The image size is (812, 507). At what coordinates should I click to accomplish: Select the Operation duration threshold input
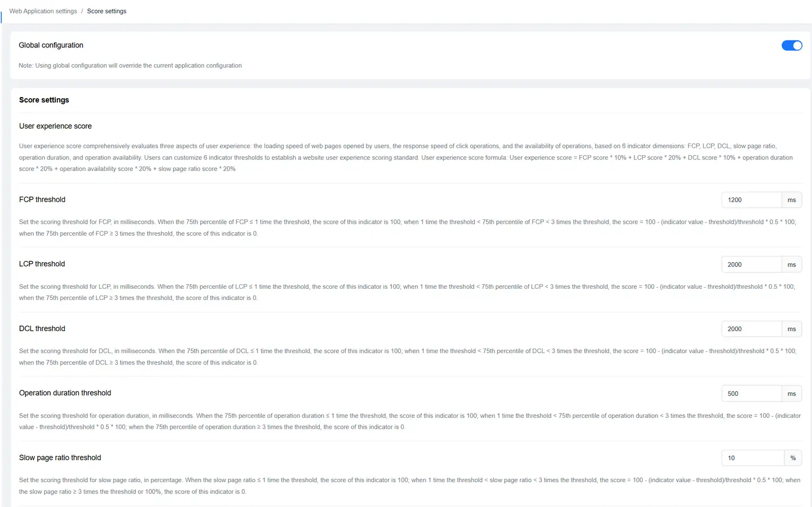pyautogui.click(x=751, y=394)
